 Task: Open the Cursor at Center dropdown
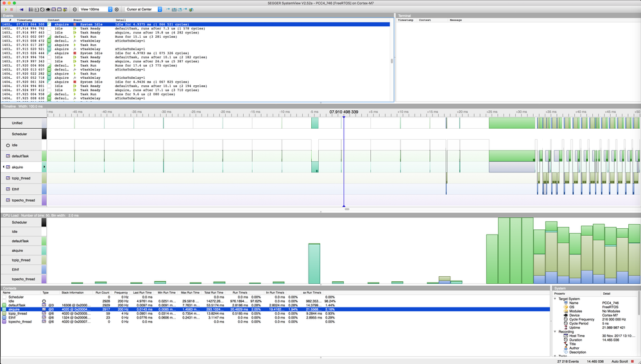click(144, 10)
